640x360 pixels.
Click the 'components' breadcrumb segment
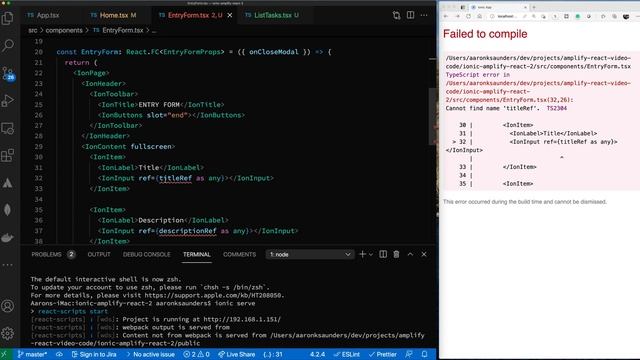coord(64,31)
